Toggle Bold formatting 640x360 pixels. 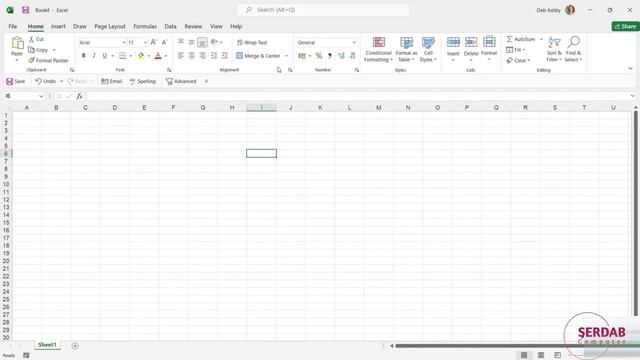[x=84, y=56]
